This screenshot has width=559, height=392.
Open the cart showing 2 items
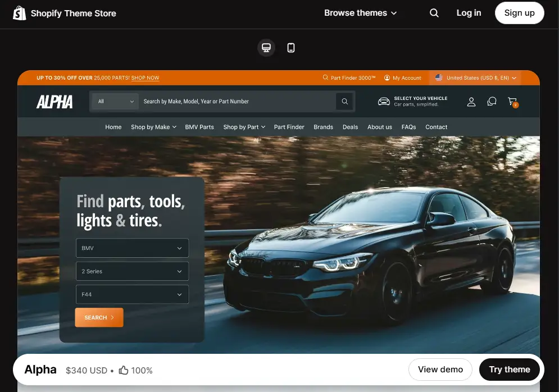pyautogui.click(x=512, y=102)
